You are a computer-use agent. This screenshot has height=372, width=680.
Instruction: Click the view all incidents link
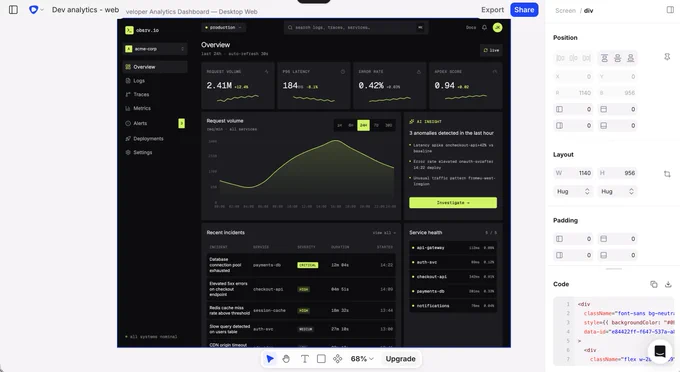(x=384, y=233)
